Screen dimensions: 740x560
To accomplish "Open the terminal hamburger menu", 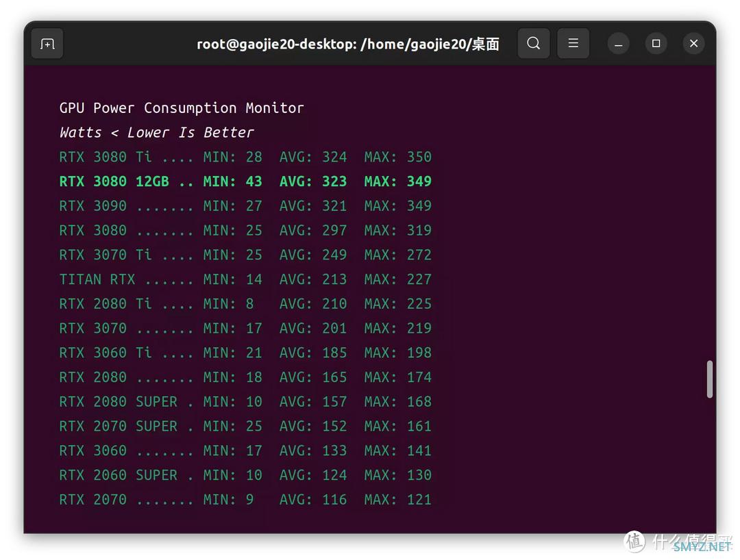I will click(573, 43).
